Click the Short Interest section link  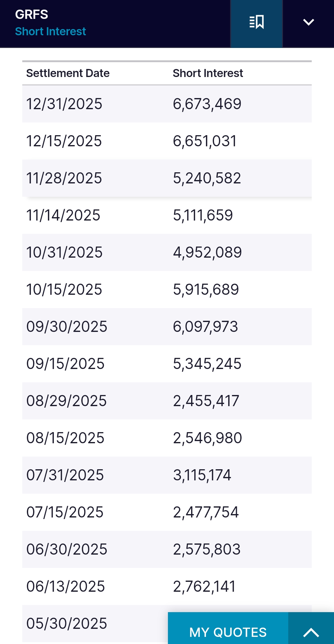tap(50, 32)
